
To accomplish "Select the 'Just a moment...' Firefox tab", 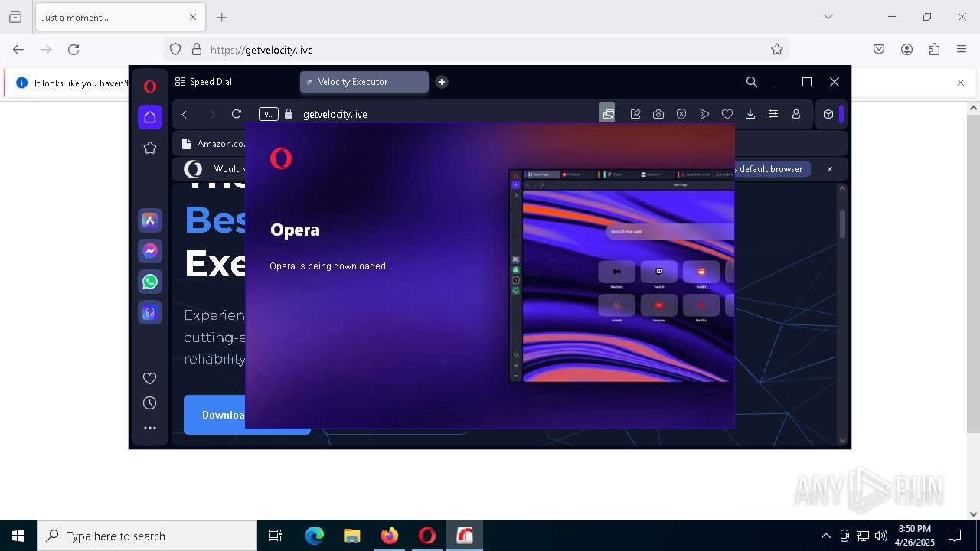I will [119, 17].
